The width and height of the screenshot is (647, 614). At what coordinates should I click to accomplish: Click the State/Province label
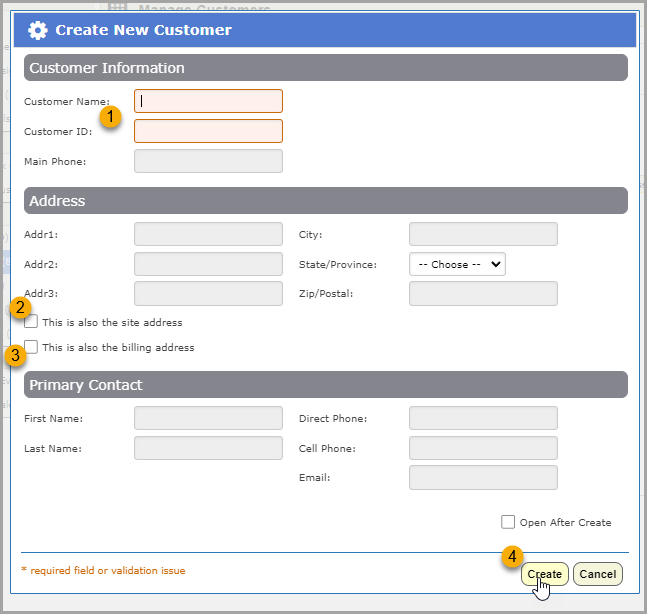point(338,264)
